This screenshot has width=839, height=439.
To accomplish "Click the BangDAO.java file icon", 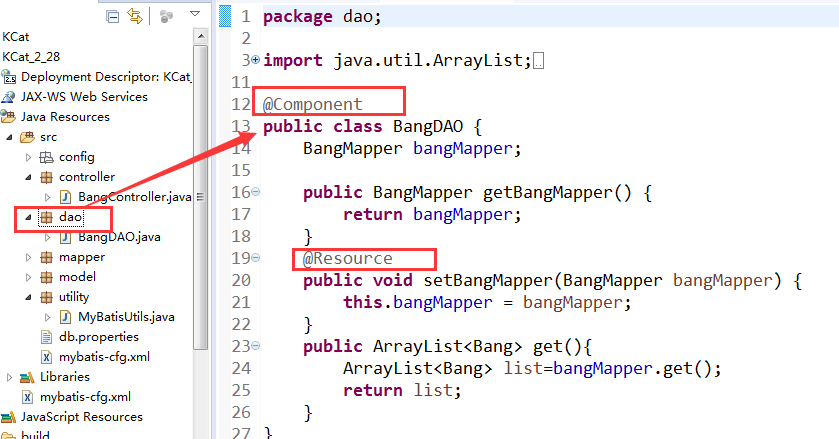I will pos(65,237).
